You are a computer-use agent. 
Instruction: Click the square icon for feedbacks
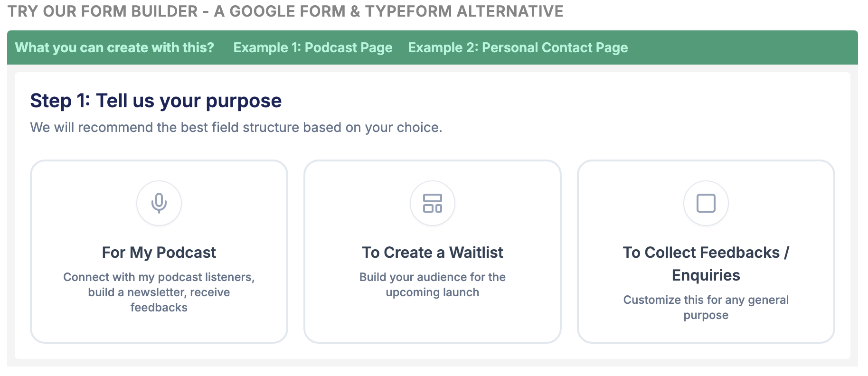click(x=706, y=203)
